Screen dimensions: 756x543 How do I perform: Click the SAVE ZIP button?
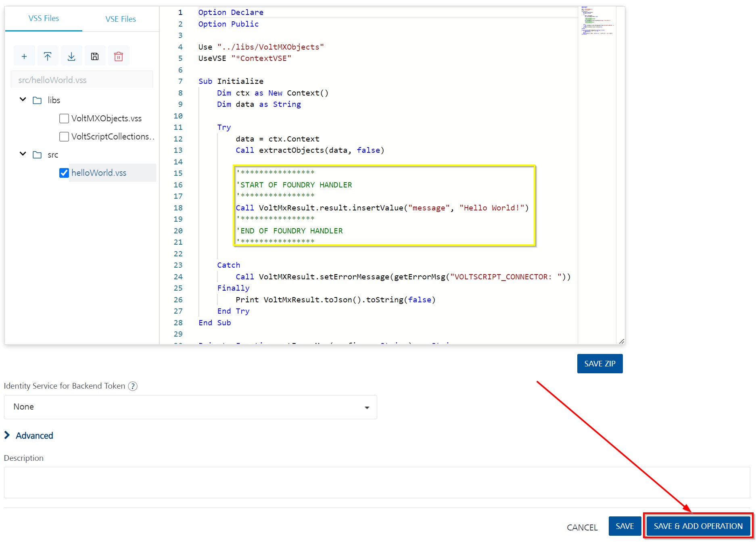pyautogui.click(x=600, y=364)
